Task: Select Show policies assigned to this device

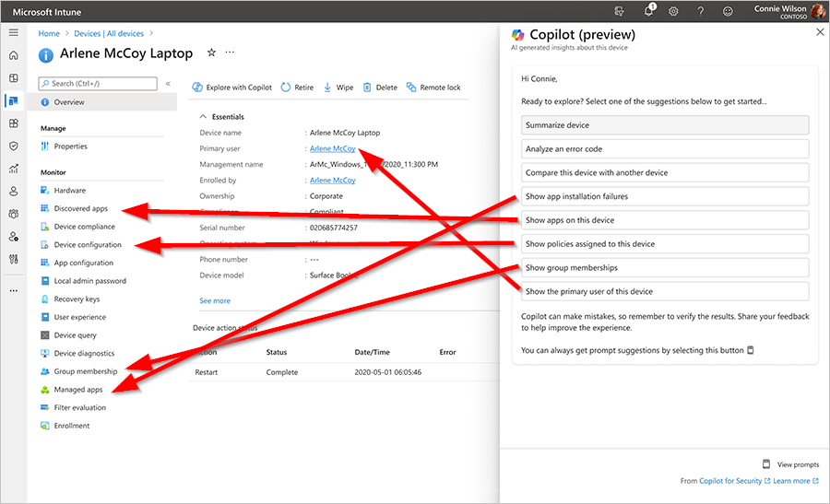Action: pyautogui.click(x=665, y=244)
